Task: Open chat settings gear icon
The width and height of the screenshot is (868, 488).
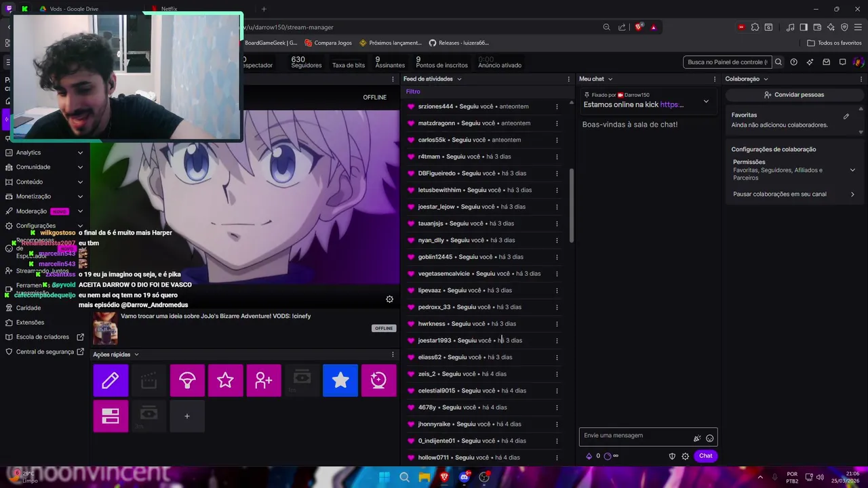Action: pos(686,456)
